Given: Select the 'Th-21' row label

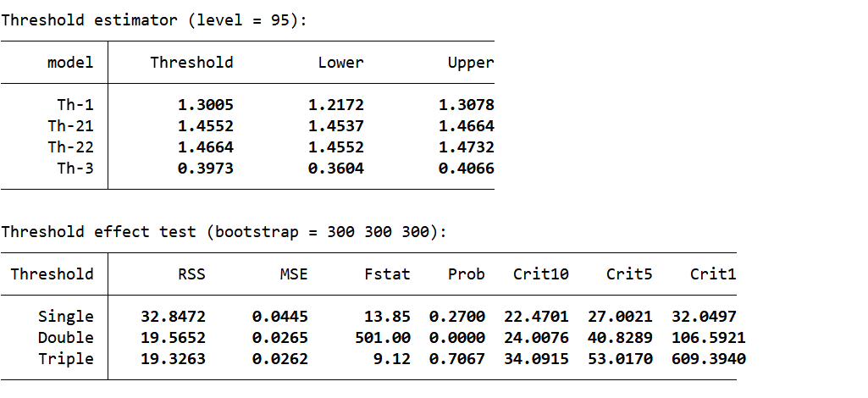Looking at the screenshot, I should 70,125.
